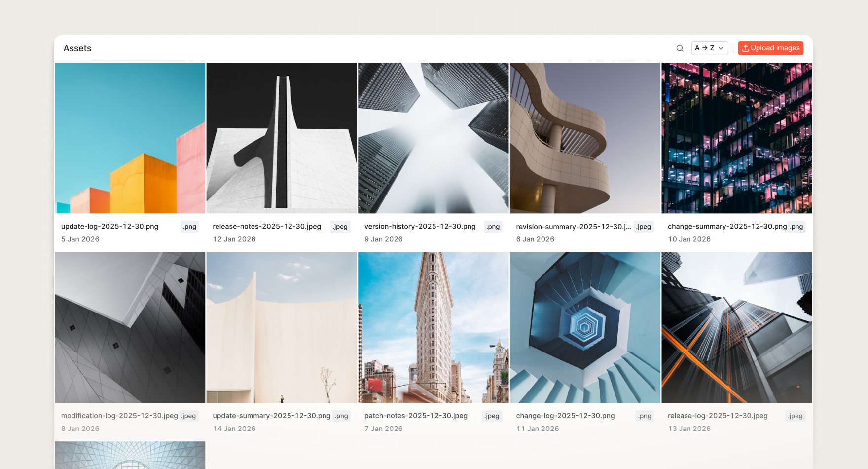
Task: Click the date 9 Jan 2026
Action: pos(384,239)
